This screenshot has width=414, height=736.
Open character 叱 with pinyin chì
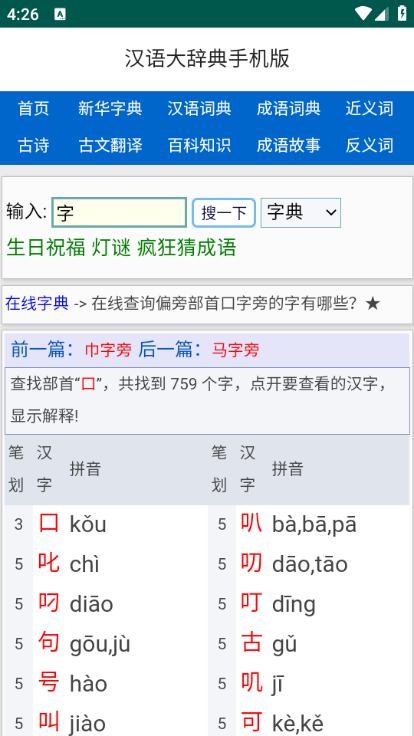49,563
